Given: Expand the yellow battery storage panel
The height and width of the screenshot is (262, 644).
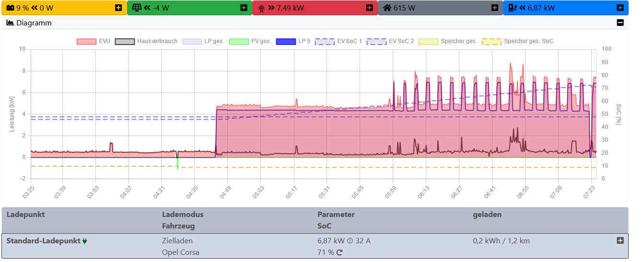Looking at the screenshot, I should tap(118, 8).
